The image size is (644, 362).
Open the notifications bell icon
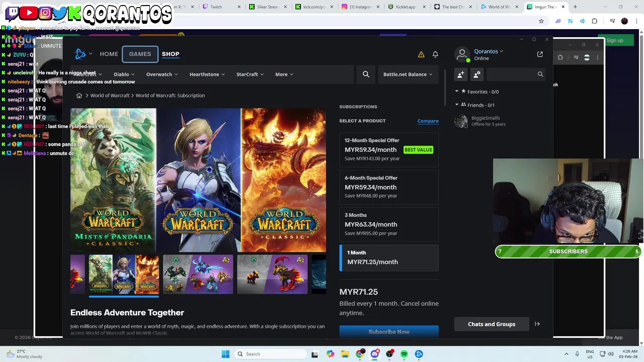point(435,54)
